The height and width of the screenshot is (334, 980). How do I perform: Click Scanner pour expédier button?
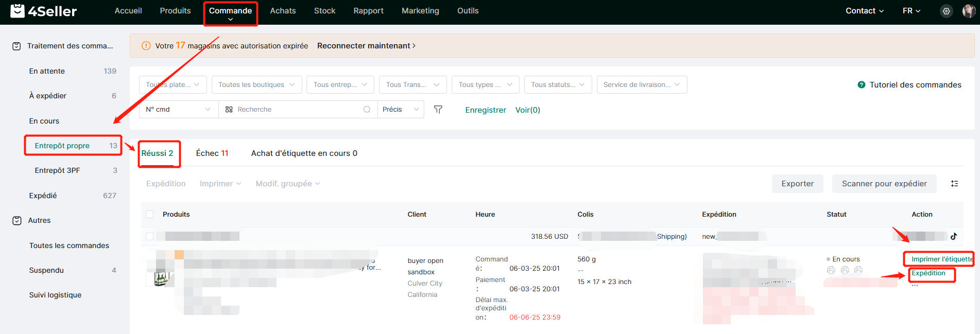884,184
